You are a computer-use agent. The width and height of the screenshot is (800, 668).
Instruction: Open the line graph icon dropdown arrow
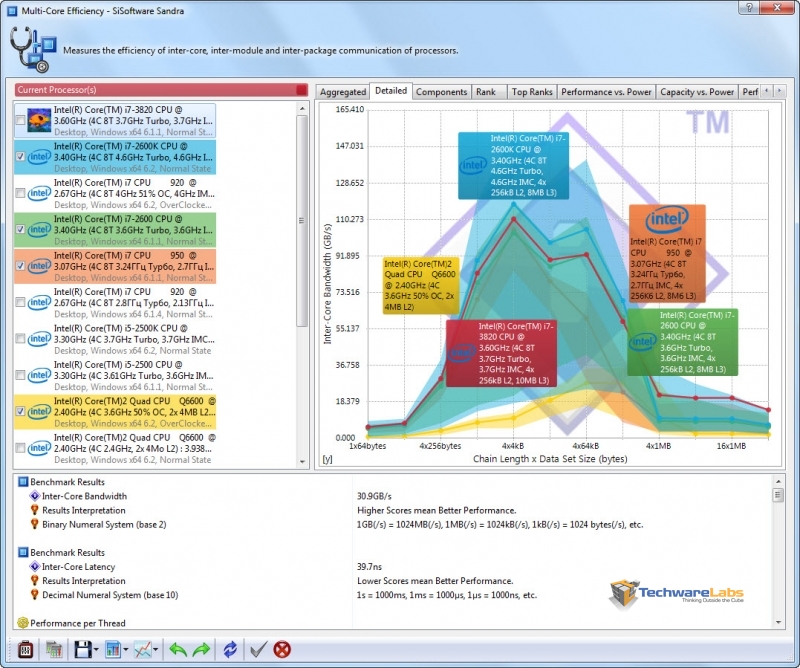(x=156, y=650)
